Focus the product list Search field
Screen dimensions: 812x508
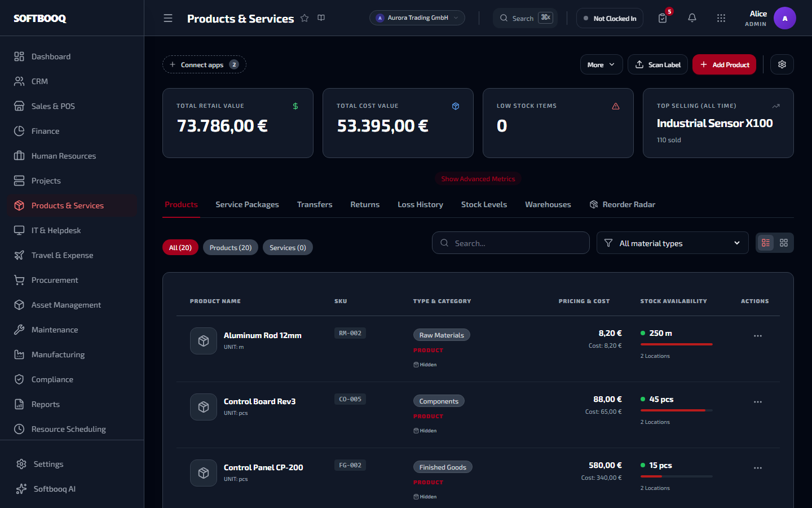(511, 243)
